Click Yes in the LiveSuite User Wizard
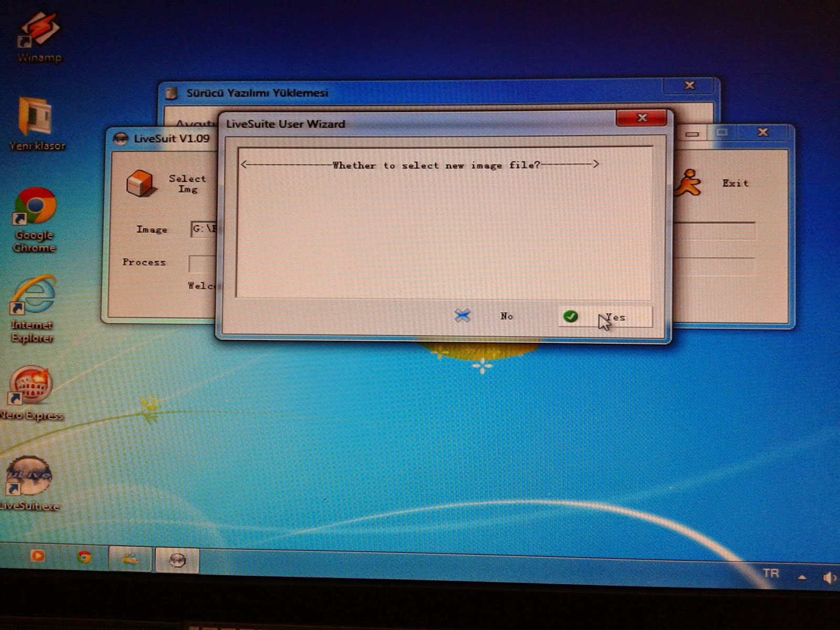 click(x=605, y=317)
